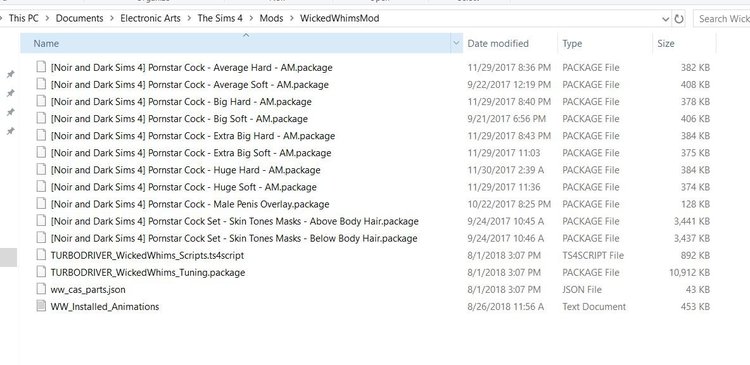Click file icon of Huge Soft package
Viewport: 750px width, 365px height.
pyautogui.click(x=42, y=187)
